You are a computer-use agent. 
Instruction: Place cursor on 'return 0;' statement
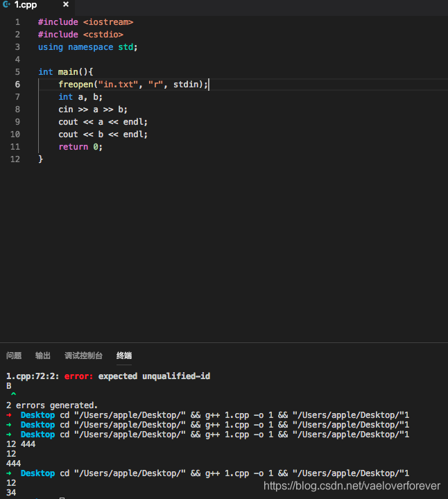80,147
